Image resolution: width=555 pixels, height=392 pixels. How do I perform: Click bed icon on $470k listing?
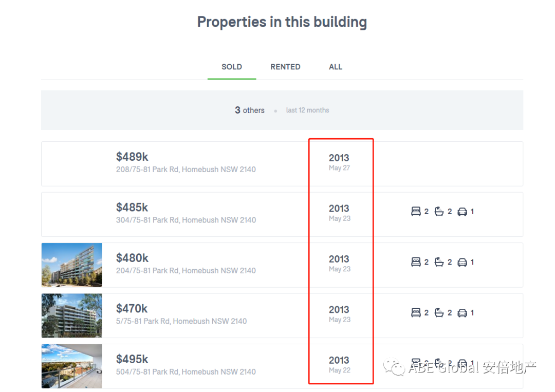coord(416,313)
